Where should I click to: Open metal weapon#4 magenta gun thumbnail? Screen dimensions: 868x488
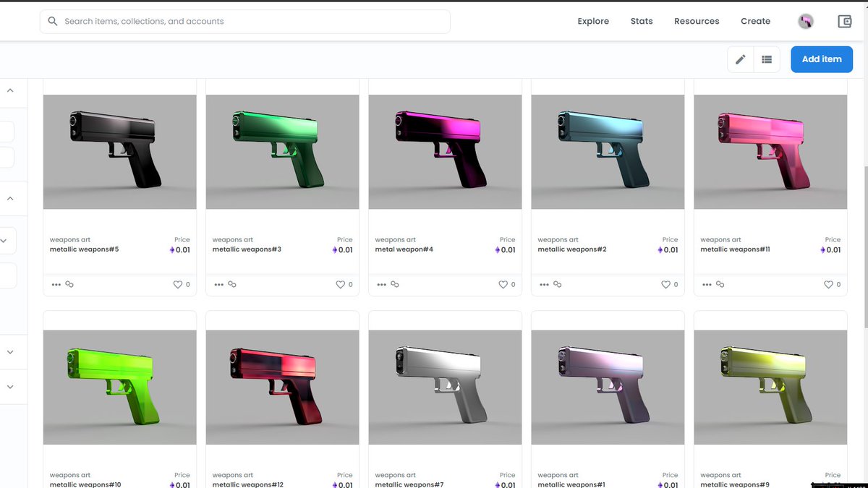[446, 152]
